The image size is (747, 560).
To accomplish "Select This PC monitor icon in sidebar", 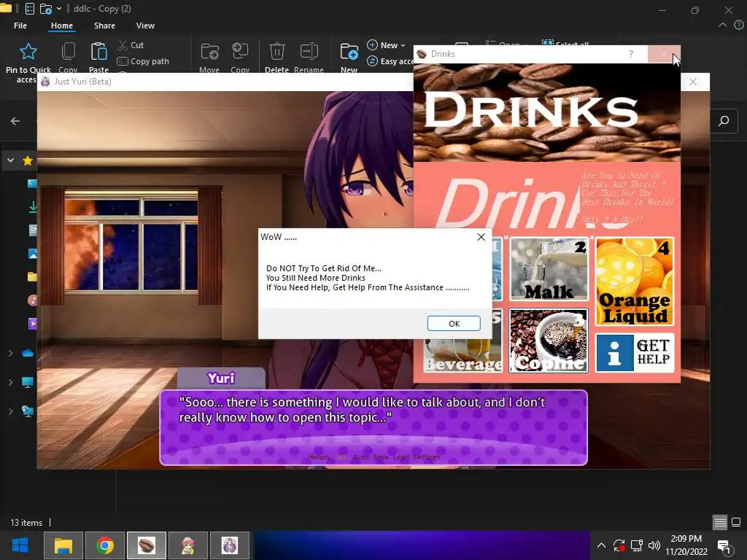I will [28, 382].
